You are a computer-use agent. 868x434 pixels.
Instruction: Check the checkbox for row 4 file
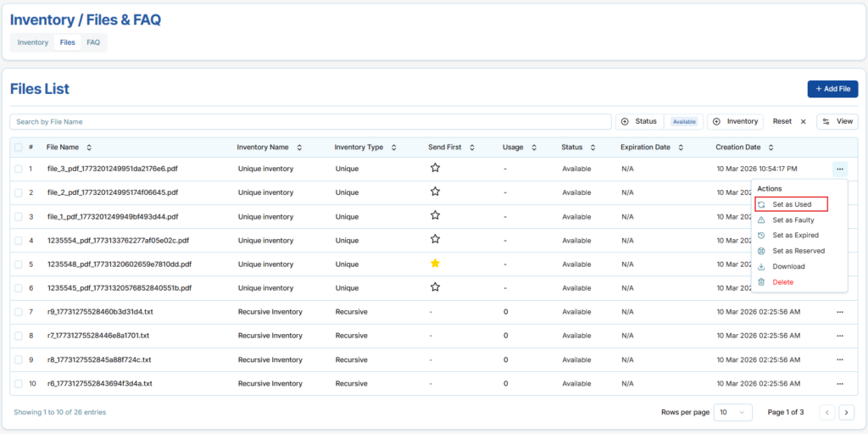(x=19, y=240)
